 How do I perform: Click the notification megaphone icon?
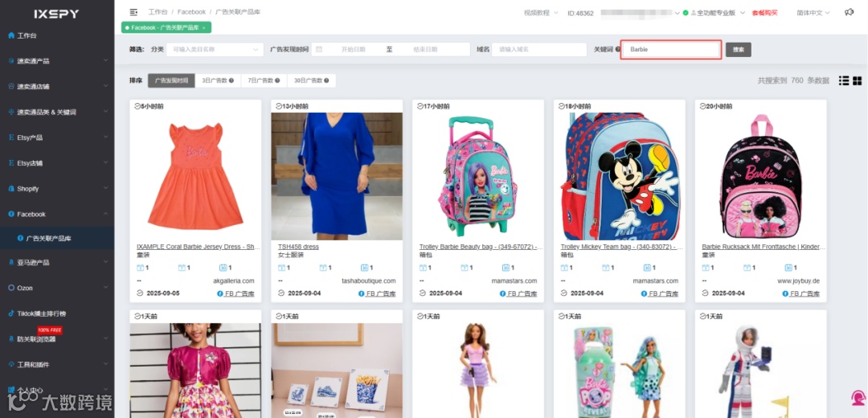pos(849,12)
